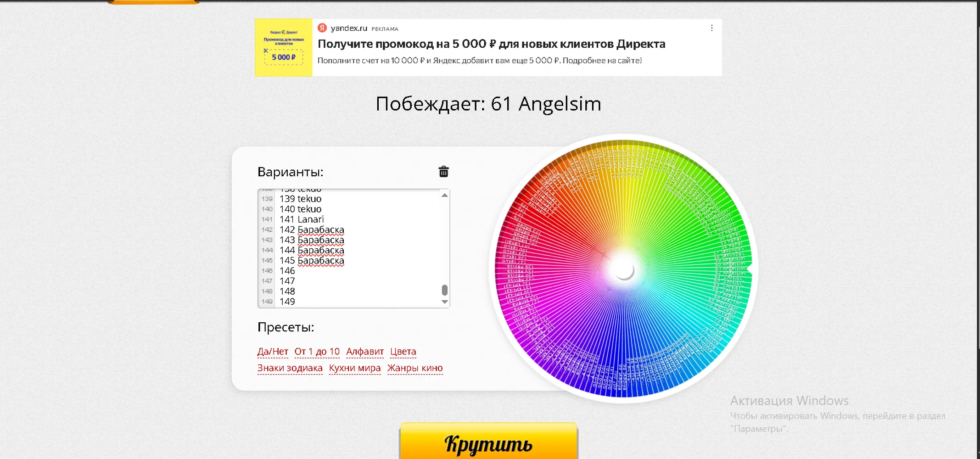Place cursor on line 147
This screenshot has width=980, height=459.
(287, 281)
